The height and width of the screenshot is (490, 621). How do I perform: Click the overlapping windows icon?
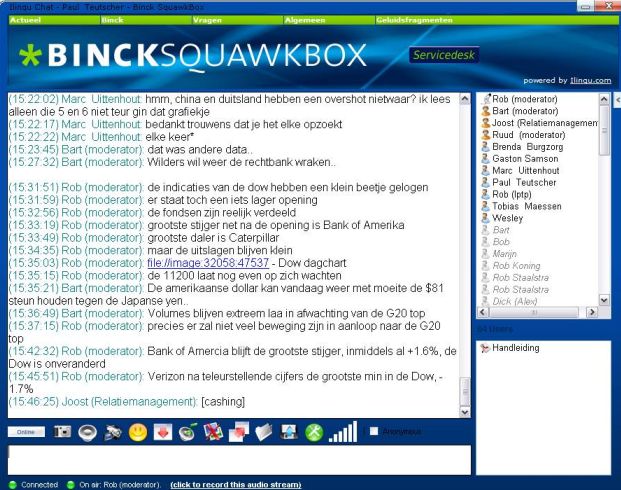tap(239, 432)
